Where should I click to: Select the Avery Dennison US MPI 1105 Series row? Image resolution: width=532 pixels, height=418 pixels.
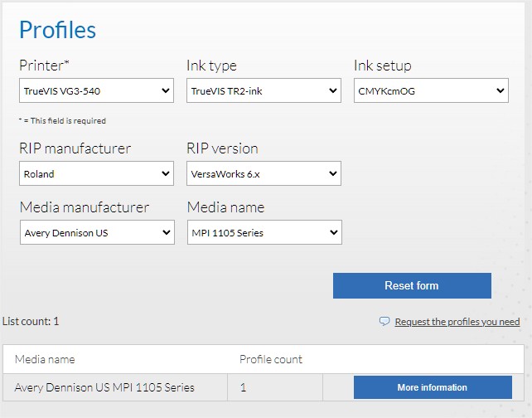coord(264,387)
